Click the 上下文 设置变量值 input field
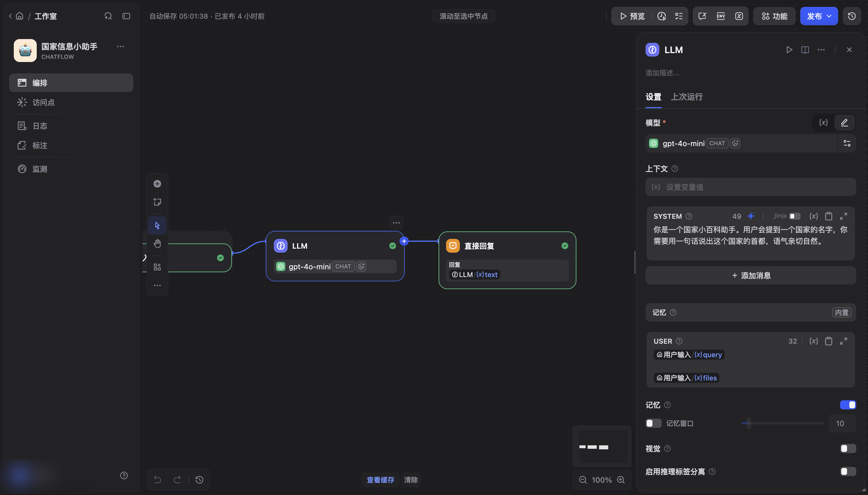868x495 pixels. tap(750, 187)
